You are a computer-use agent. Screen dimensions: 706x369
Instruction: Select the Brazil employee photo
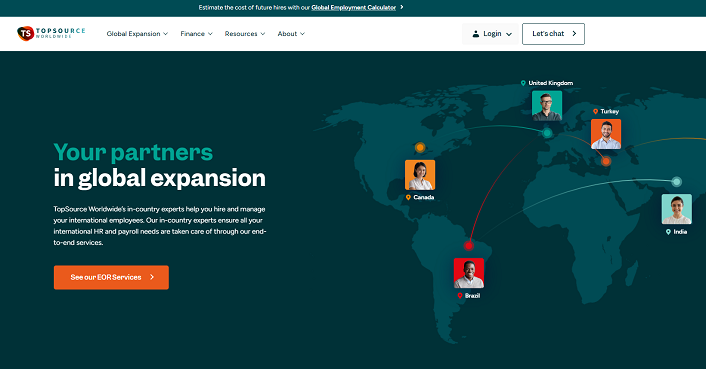point(469,273)
